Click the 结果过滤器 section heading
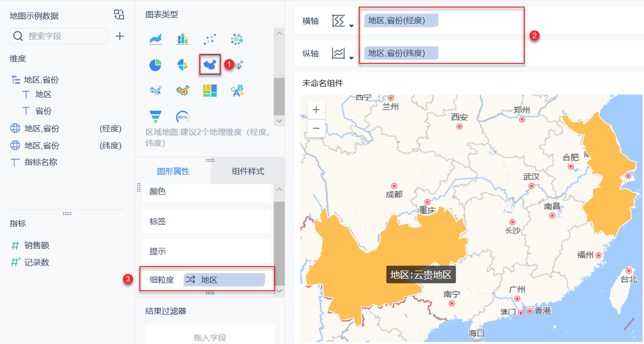Viewport: 644px width, 344px height. [166, 311]
